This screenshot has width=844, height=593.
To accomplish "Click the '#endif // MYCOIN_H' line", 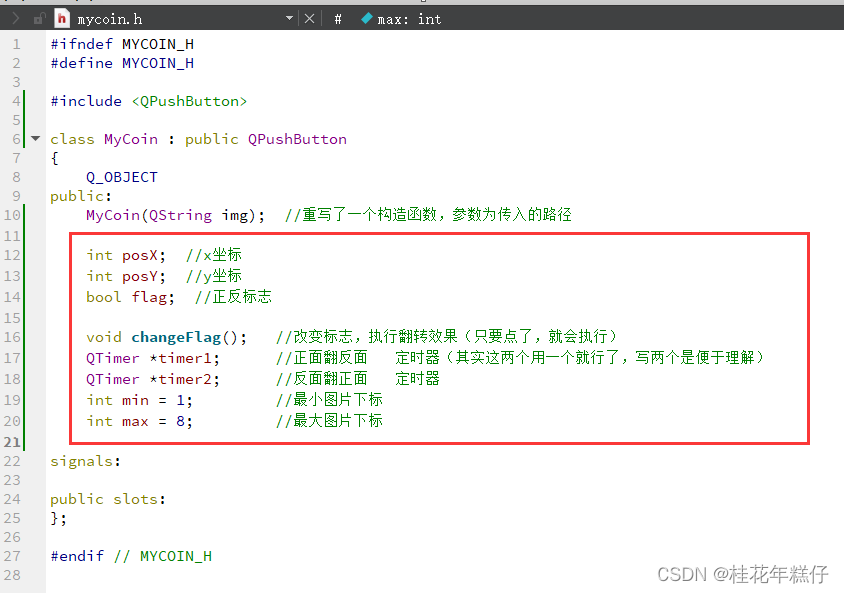I will click(x=131, y=556).
